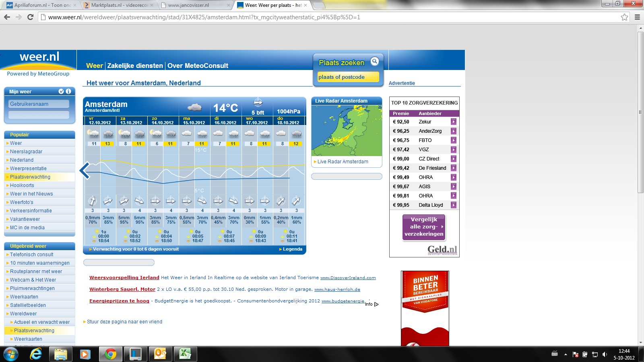Click the new tab button
644x362 pixels.
click(x=318, y=5)
